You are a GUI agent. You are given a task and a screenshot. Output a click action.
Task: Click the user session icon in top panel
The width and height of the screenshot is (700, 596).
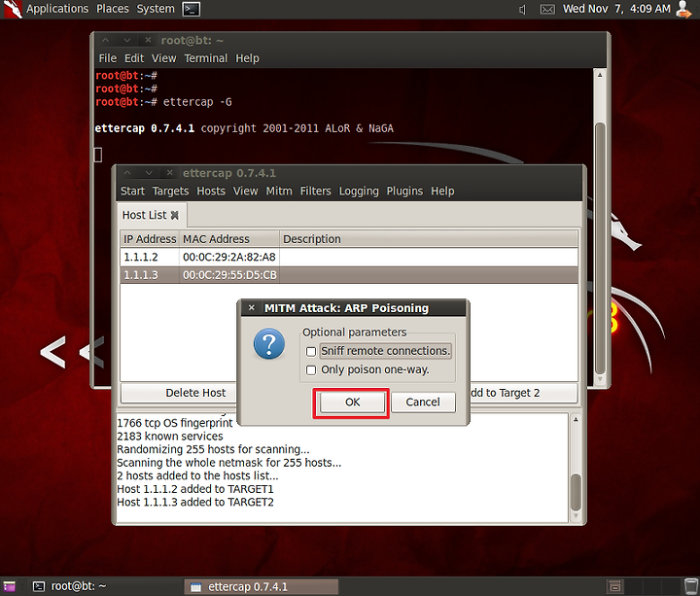pos(683,9)
